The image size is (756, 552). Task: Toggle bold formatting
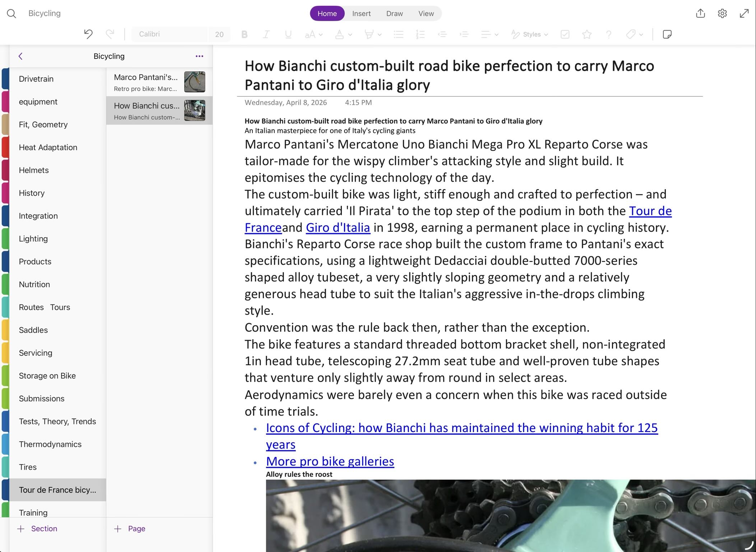tap(244, 34)
